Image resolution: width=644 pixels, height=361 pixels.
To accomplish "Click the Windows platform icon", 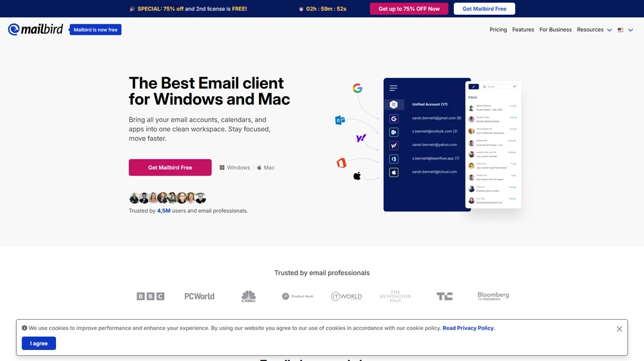I will (222, 168).
